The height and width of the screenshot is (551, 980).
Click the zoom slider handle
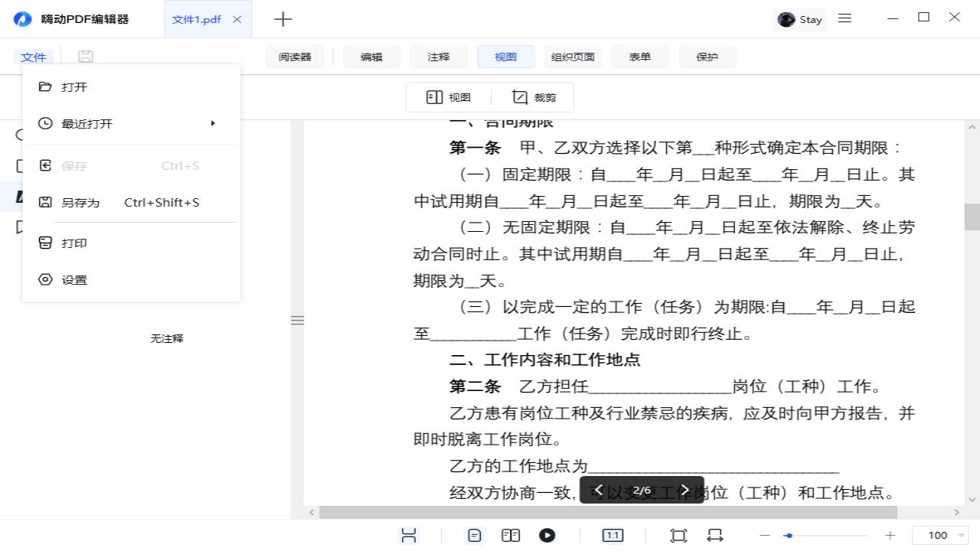coord(789,535)
